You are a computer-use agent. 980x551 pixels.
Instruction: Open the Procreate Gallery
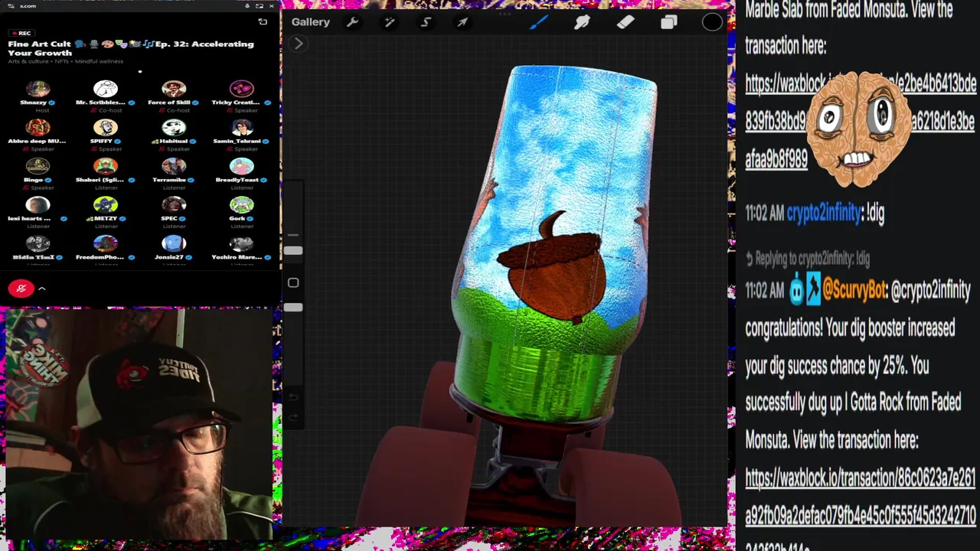[310, 22]
